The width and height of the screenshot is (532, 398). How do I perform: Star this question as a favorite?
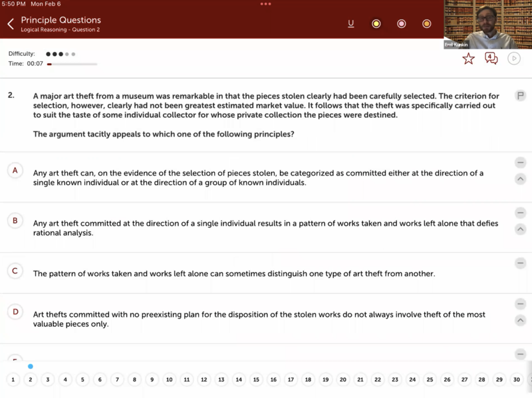(x=468, y=59)
